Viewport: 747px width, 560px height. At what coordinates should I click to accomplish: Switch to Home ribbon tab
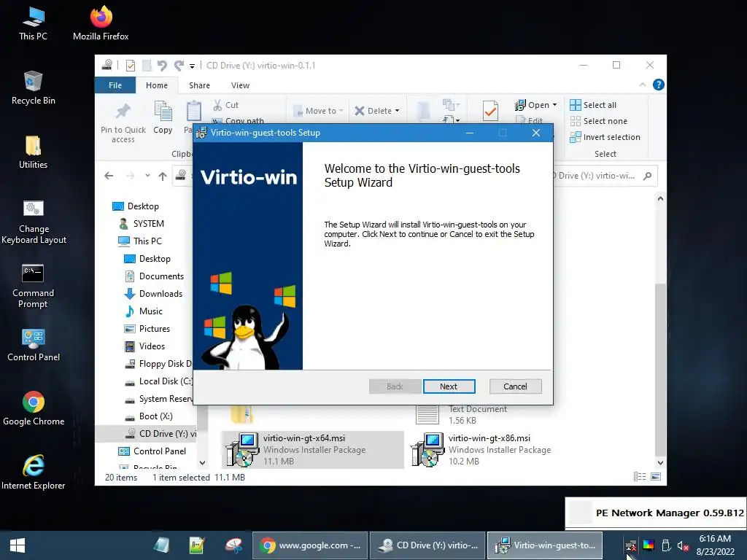point(157,85)
